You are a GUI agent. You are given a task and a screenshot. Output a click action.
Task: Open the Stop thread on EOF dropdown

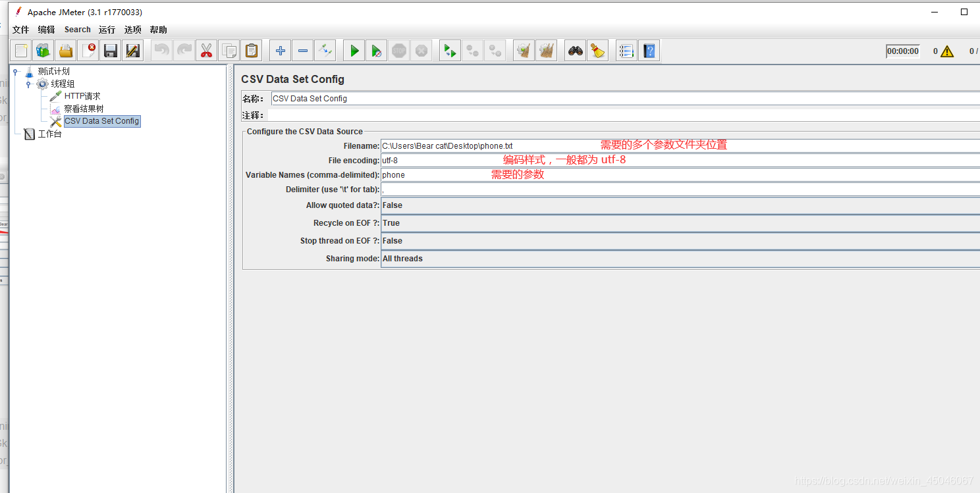pyautogui.click(x=680, y=241)
